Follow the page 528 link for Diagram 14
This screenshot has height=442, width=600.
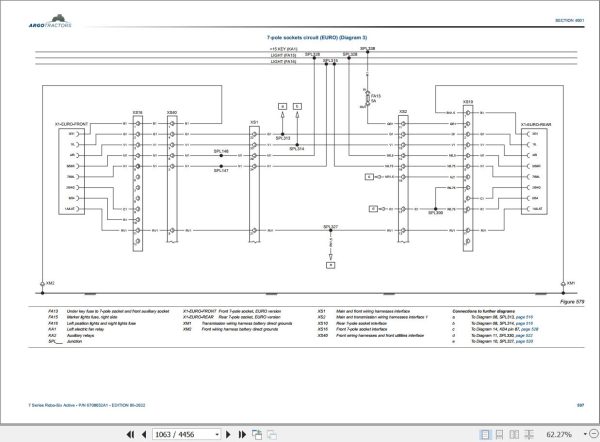(530, 329)
